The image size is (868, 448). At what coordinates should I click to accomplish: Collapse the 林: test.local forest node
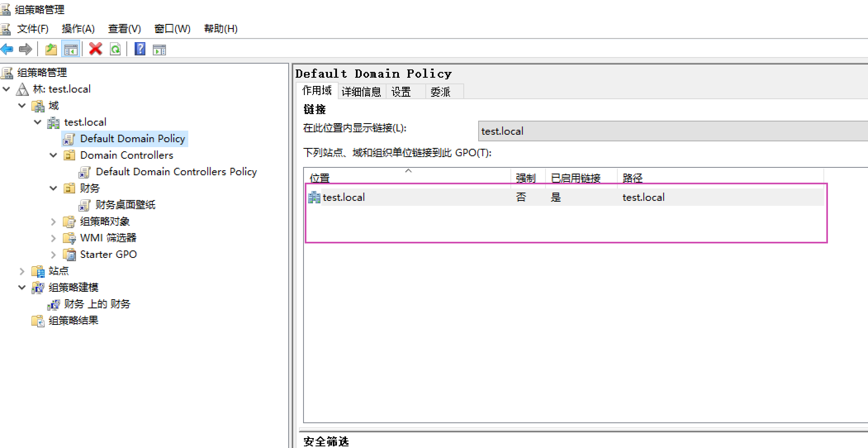7,89
